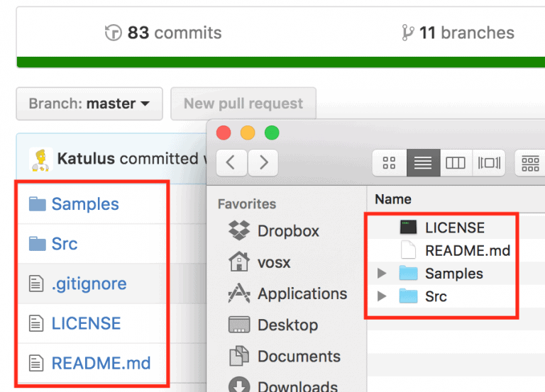Viewport: 545px width, 392px height.
Task: Open Katulus profile link
Action: click(x=86, y=159)
